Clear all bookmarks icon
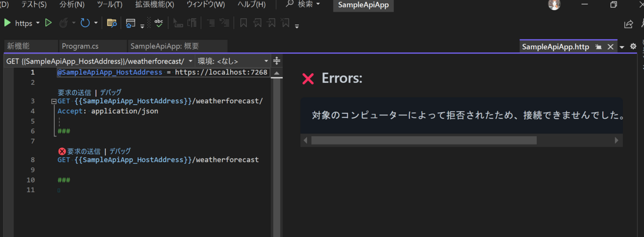The height and width of the screenshot is (237, 644). point(286,23)
